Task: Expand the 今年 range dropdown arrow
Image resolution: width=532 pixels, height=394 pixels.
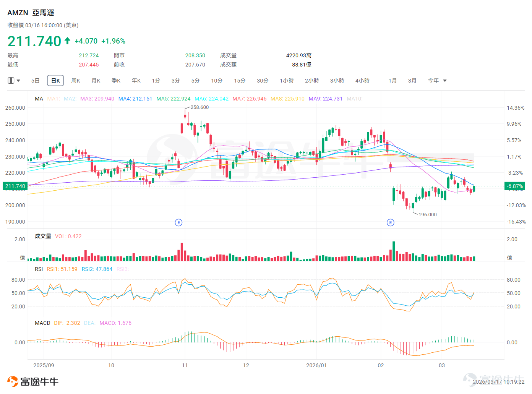Action: tap(445, 81)
